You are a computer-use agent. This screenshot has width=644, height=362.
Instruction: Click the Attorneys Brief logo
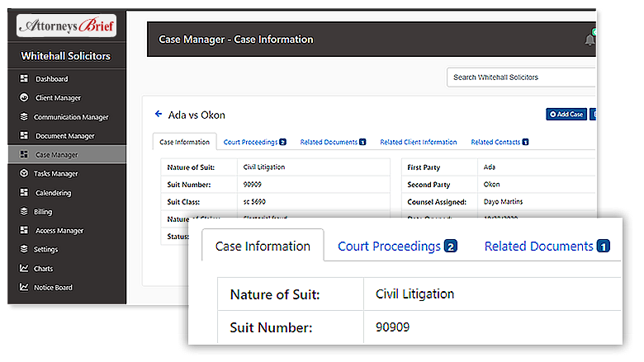coord(67,26)
